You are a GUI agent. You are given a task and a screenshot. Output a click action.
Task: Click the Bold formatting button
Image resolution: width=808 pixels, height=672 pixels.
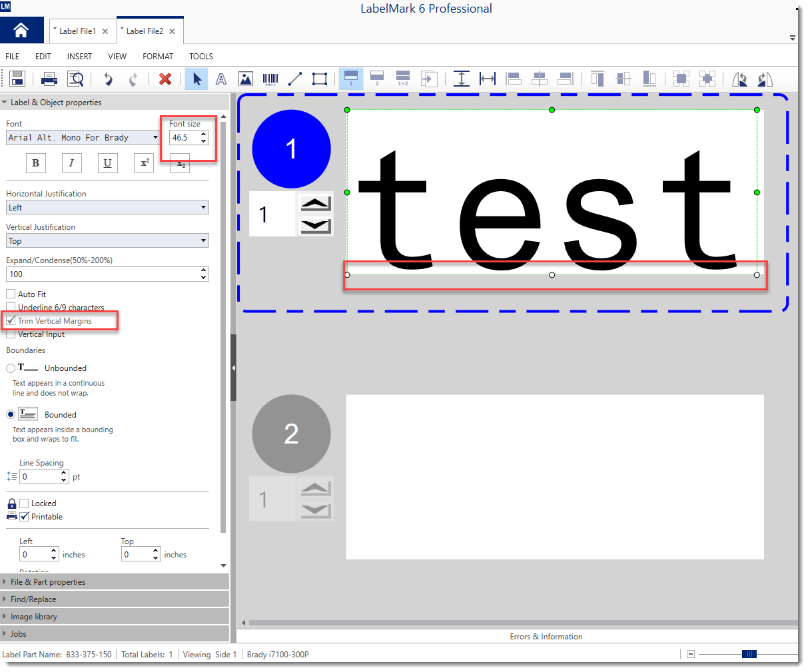(36, 163)
